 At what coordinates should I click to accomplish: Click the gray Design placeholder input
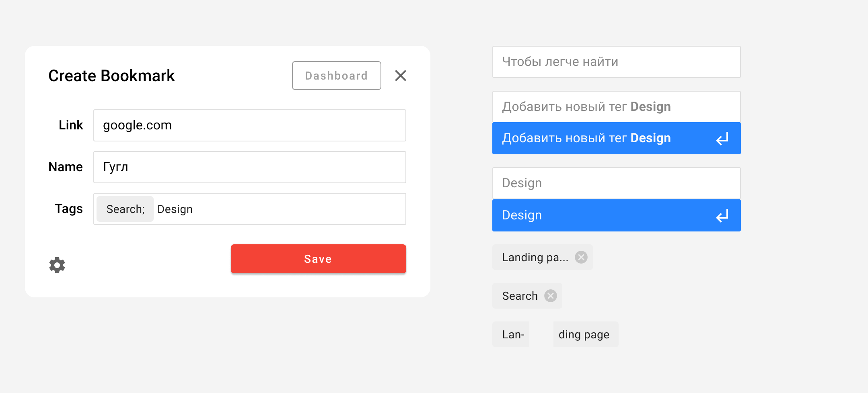[x=616, y=183]
